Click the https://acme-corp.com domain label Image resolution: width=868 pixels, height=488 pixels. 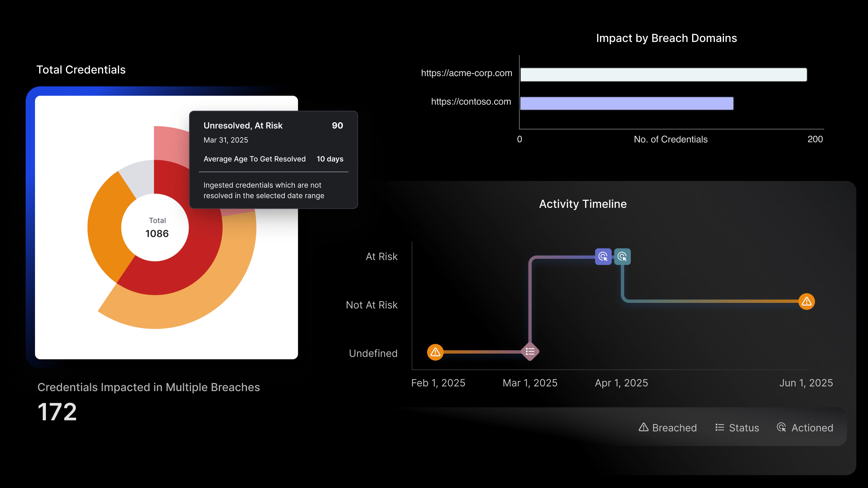[466, 73]
